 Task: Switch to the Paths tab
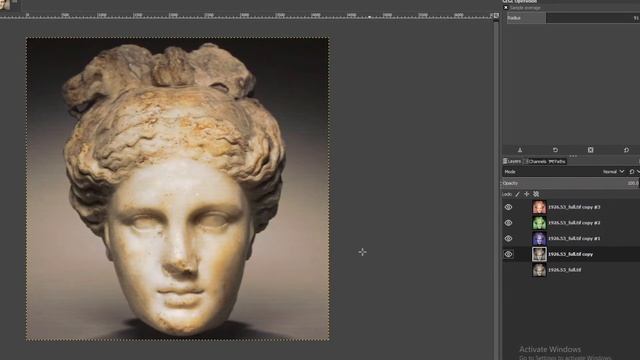(x=557, y=162)
